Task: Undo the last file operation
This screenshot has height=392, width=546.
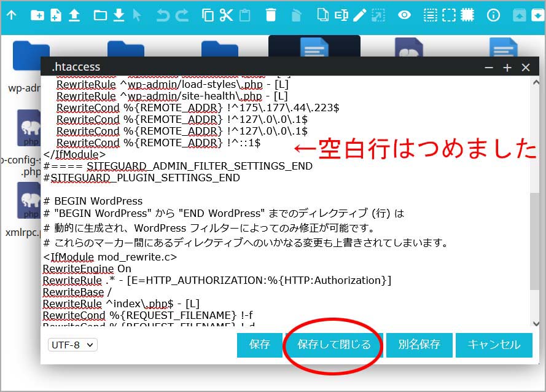Action: pyautogui.click(x=163, y=15)
